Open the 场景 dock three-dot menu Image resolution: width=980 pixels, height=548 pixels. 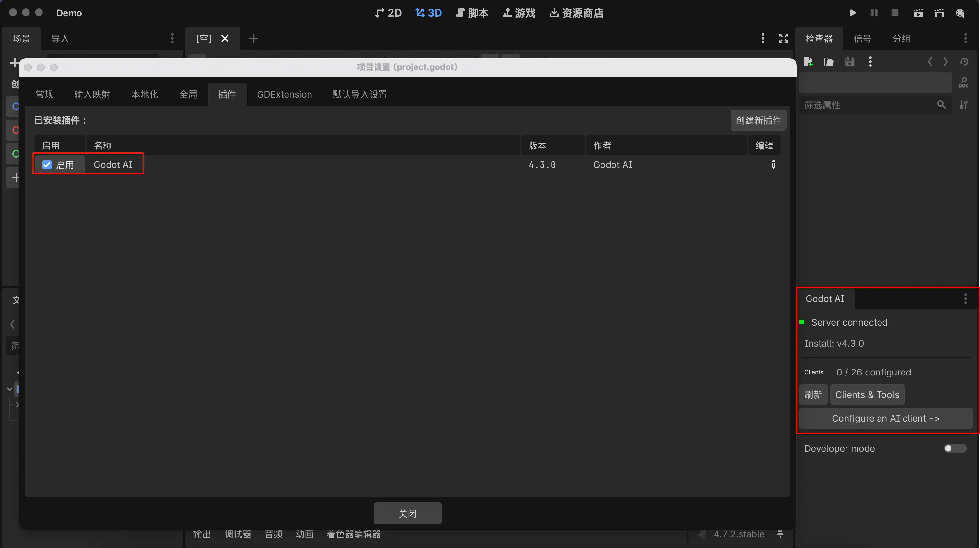click(172, 38)
